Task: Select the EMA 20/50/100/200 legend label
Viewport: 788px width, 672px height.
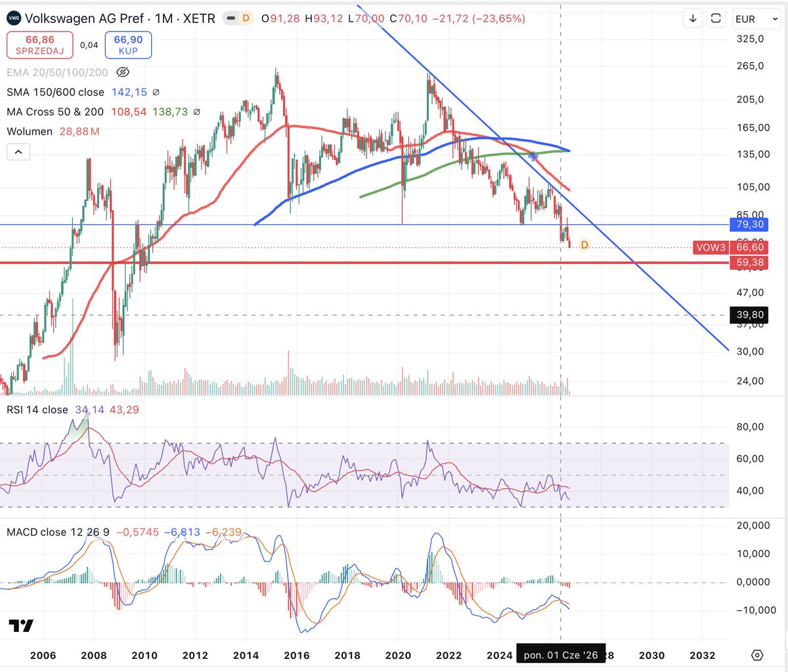Action: [x=57, y=72]
